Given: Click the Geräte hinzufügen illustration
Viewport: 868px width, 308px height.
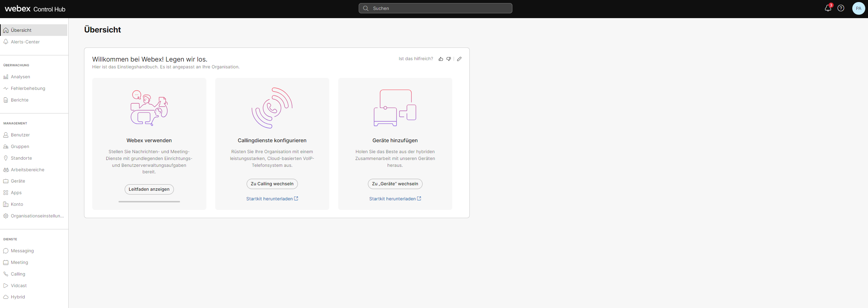Looking at the screenshot, I should coord(395,108).
